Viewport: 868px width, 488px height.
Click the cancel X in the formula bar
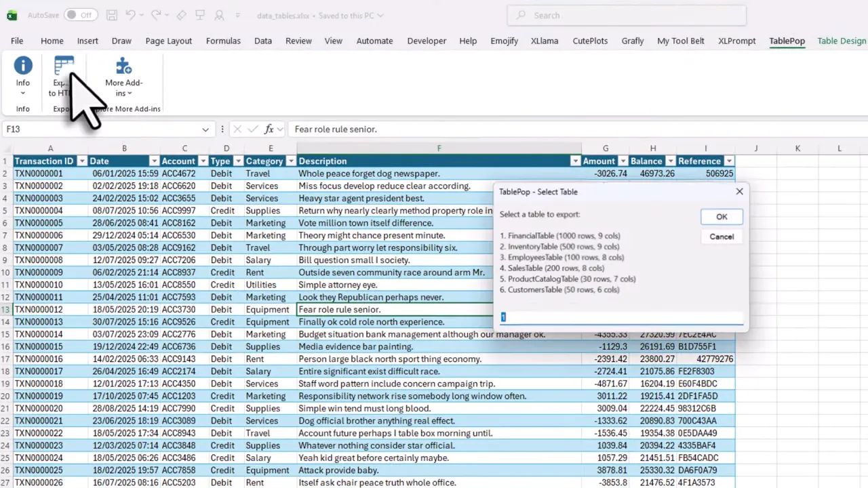click(237, 129)
